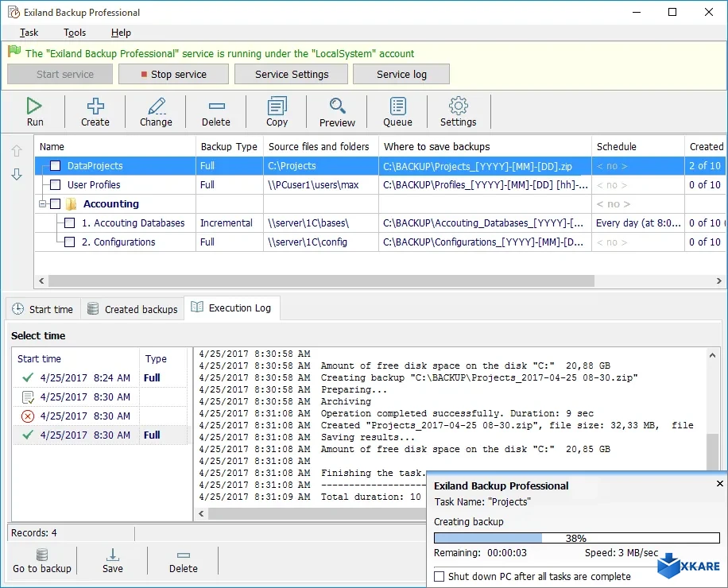Click Where to save backups header
Screen dimensions: 728x588
[485, 147]
